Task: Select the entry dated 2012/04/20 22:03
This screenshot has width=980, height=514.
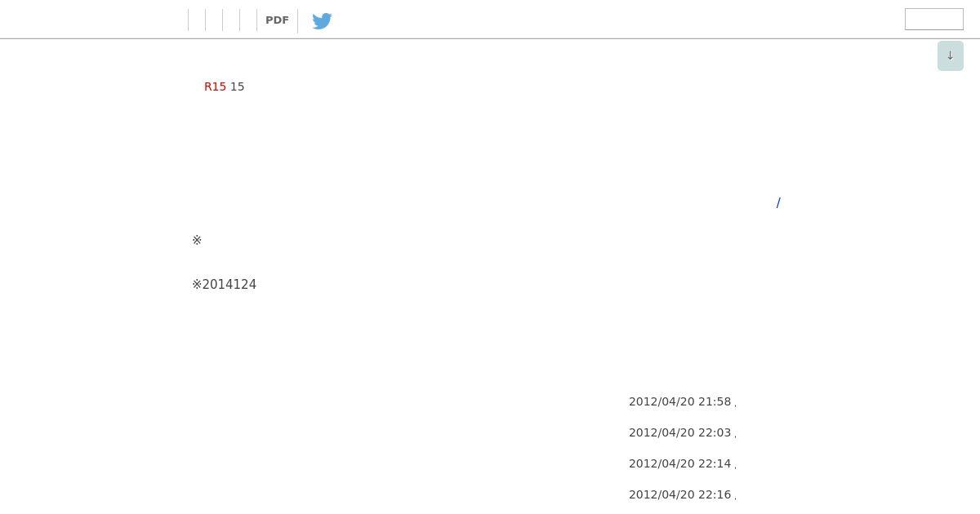Action: click(x=679, y=432)
